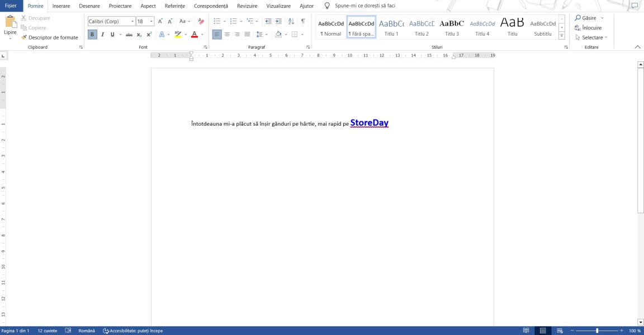Expand font color dropdown arrow
This screenshot has height=335, width=644.
[202, 35]
